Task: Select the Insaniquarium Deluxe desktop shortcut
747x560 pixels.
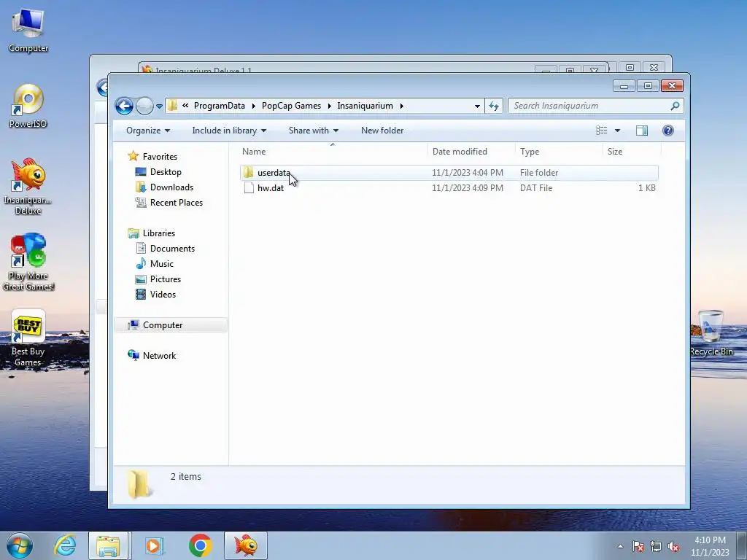Action: coord(28,187)
